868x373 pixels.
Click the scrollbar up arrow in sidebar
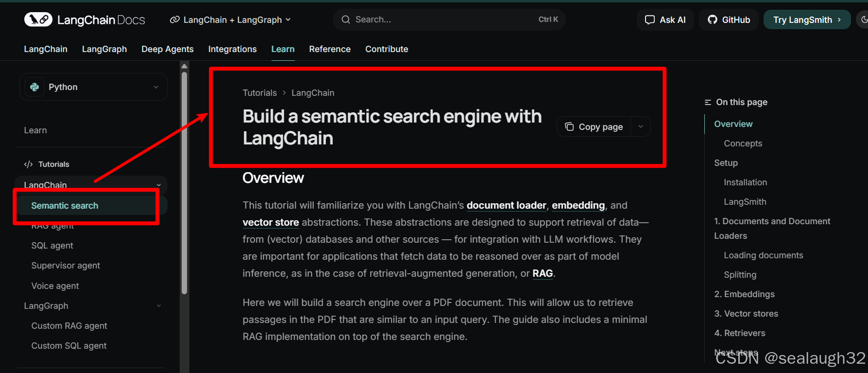pyautogui.click(x=184, y=66)
